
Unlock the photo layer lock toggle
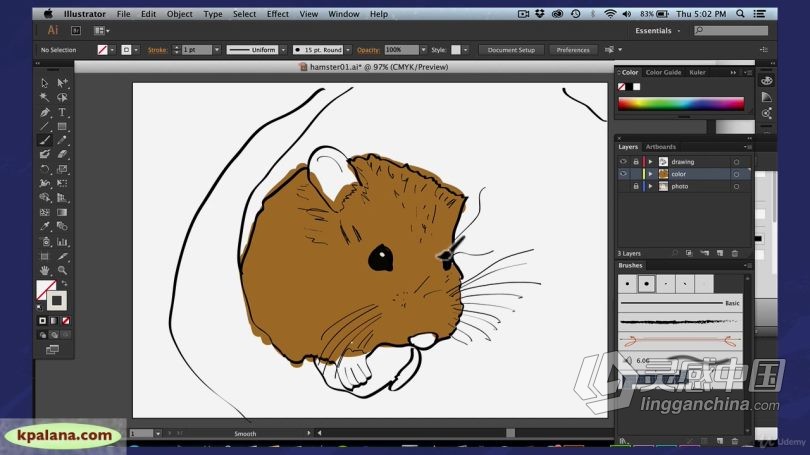click(636, 186)
